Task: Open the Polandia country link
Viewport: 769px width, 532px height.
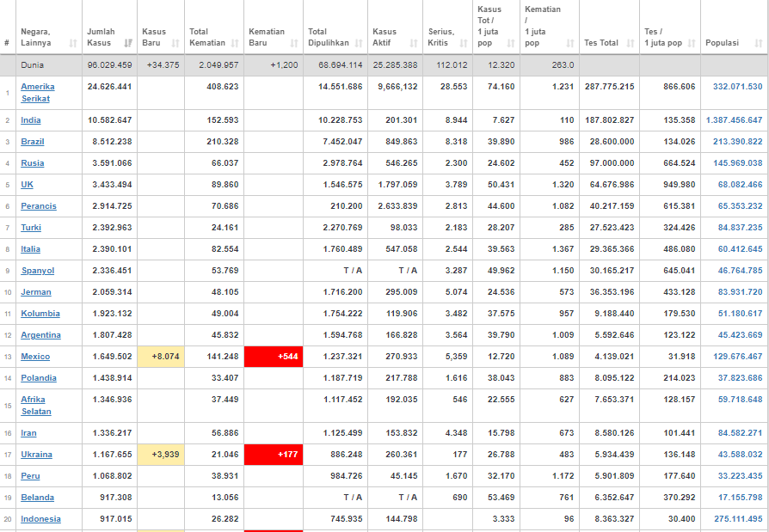Action: click(x=39, y=378)
